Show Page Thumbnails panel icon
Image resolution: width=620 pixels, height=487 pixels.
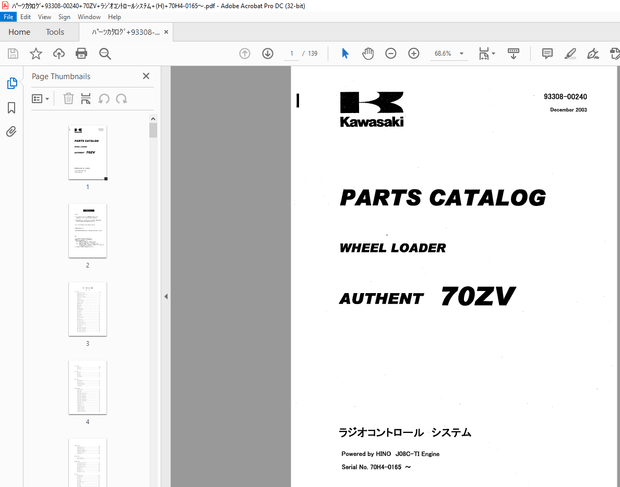coord(12,83)
